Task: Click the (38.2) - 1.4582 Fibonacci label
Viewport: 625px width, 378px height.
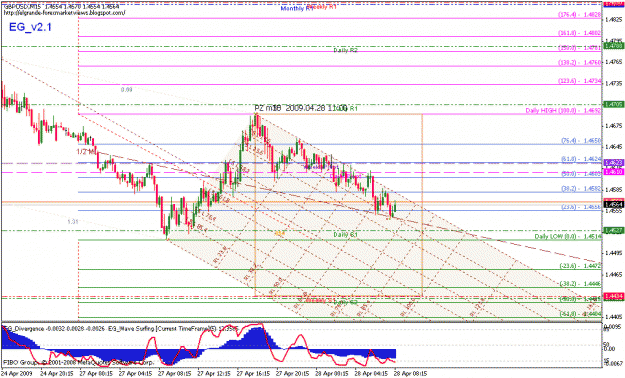Action: [581, 189]
